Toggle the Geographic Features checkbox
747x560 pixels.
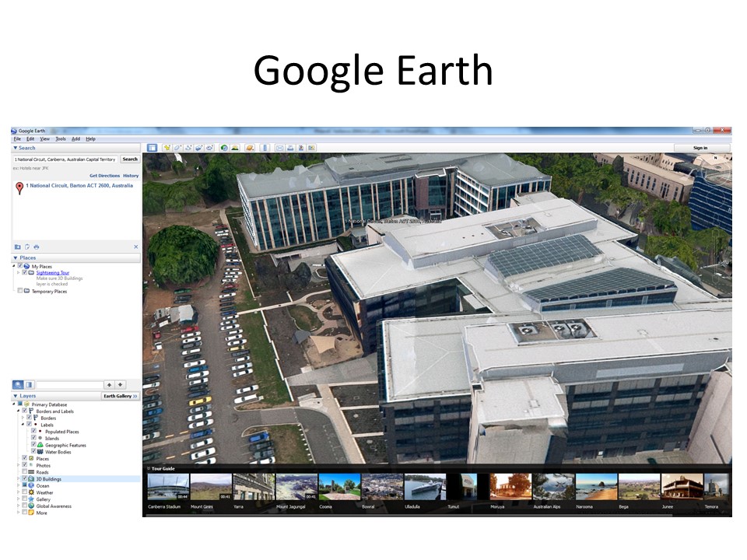33,444
